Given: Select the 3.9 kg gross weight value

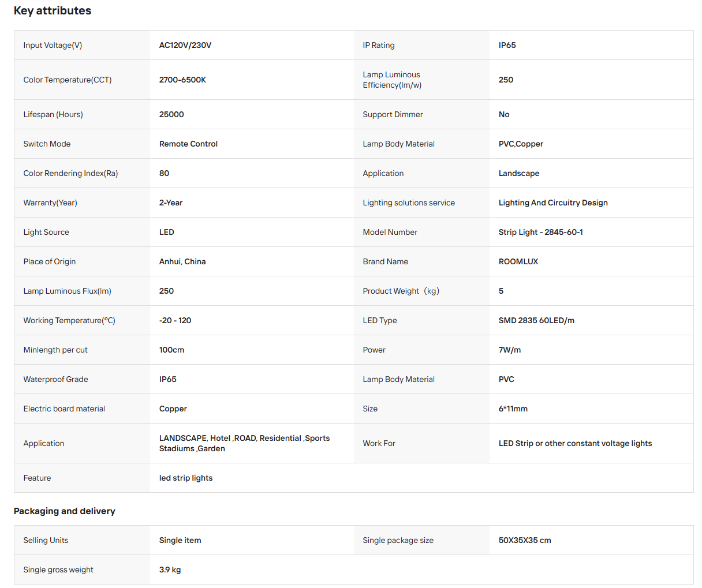Looking at the screenshot, I should pyautogui.click(x=170, y=570).
